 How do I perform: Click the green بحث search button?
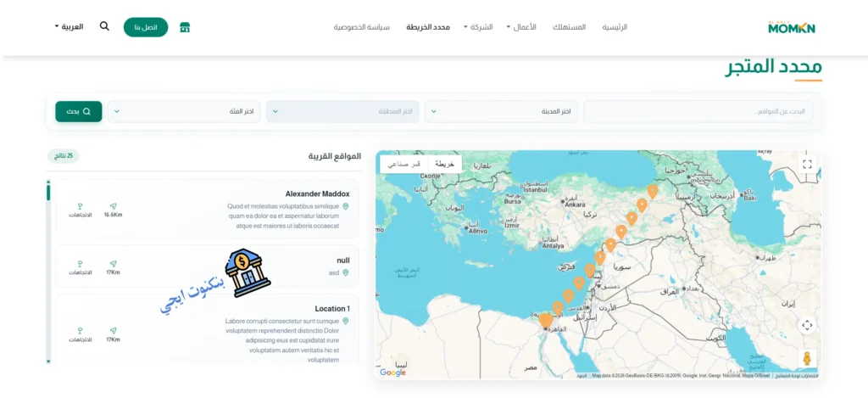coord(79,111)
